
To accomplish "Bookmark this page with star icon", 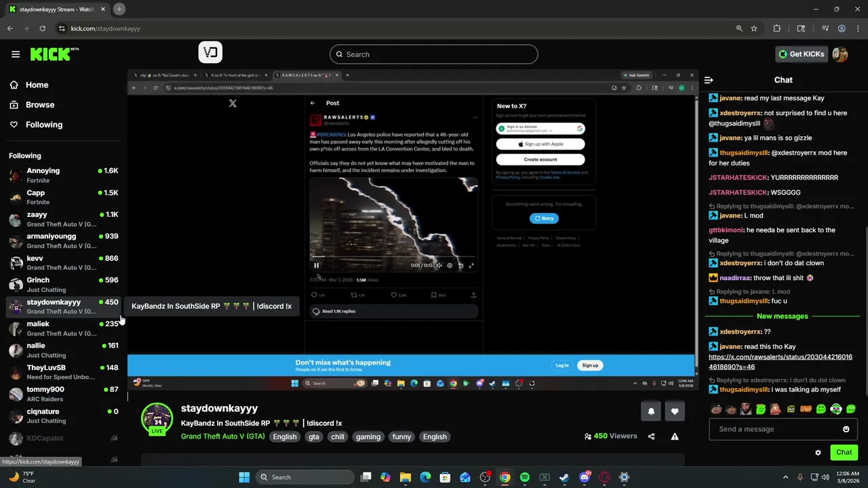I will click(754, 28).
